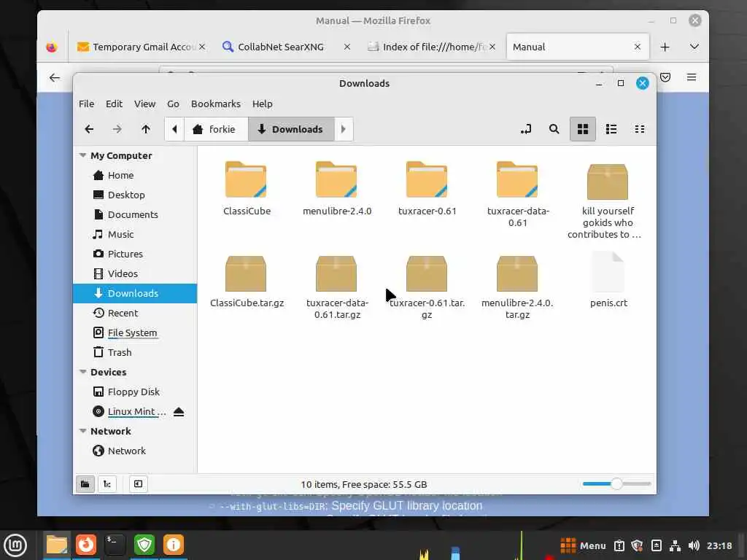This screenshot has height=560, width=747.
Task: Open the Edit menu
Action: tap(114, 104)
